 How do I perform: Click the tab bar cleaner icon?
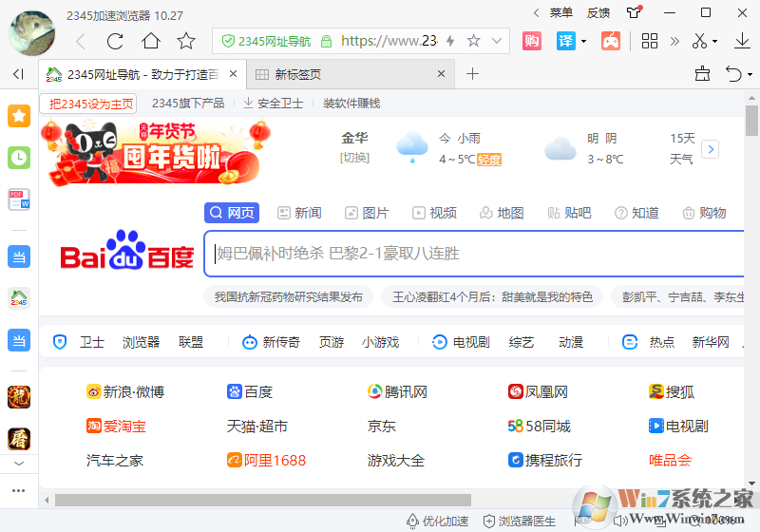(x=702, y=74)
